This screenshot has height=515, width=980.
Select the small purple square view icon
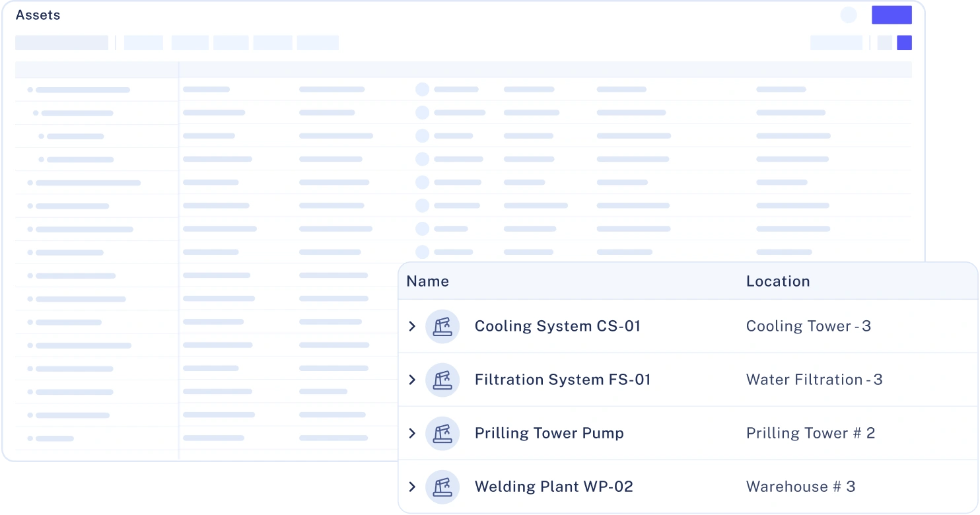pyautogui.click(x=904, y=43)
